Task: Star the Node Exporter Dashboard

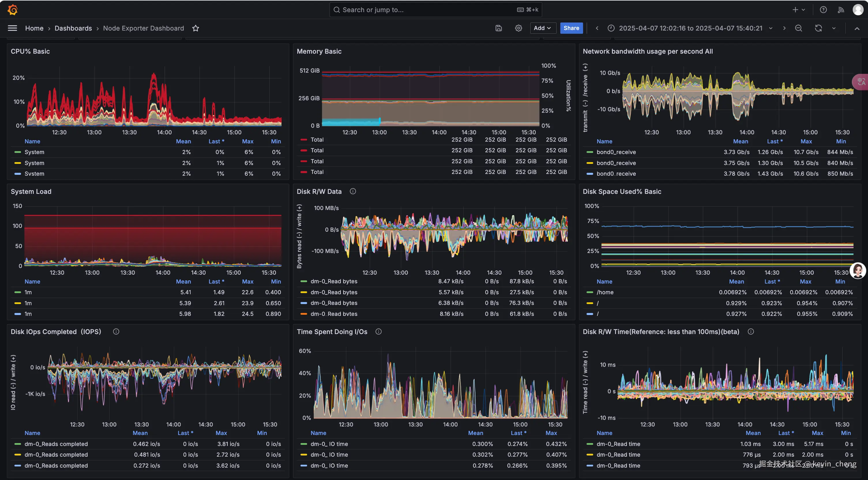Action: pos(196,28)
